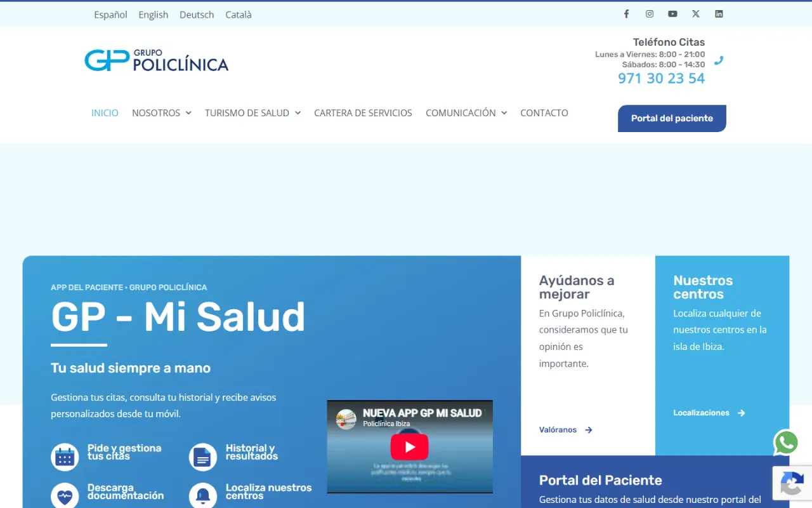
Task: Click the Tu salud siempre a mano subtitle
Action: [x=131, y=368]
